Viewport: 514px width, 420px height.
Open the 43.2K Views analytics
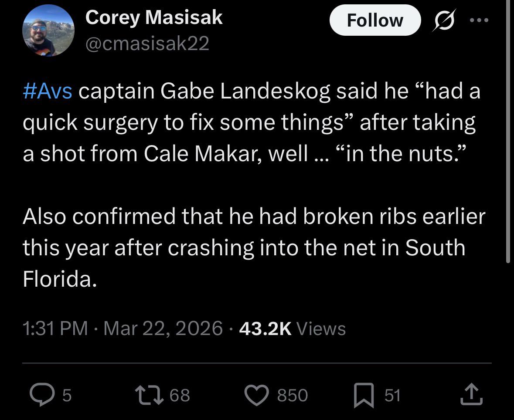293,328
